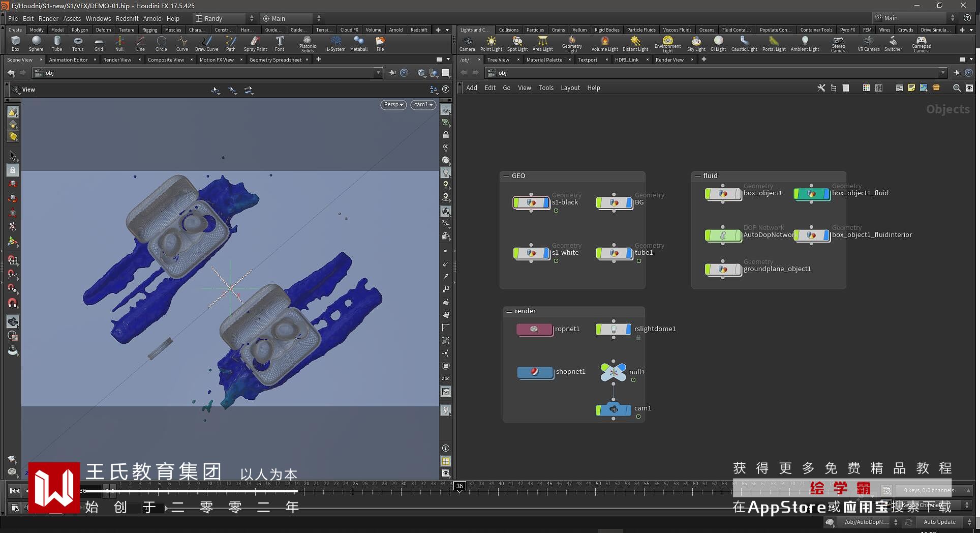Switch to the Render View tab
980x533 pixels.
pyautogui.click(x=117, y=60)
